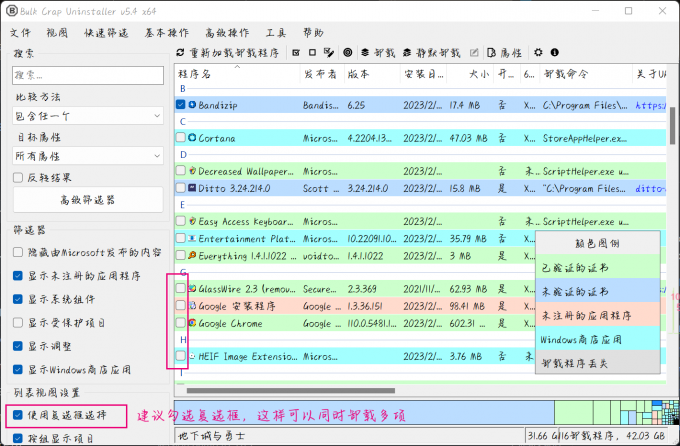Click the target crosshair toolbar icon
Image resolution: width=680 pixels, height=446 pixels.
tap(347, 52)
